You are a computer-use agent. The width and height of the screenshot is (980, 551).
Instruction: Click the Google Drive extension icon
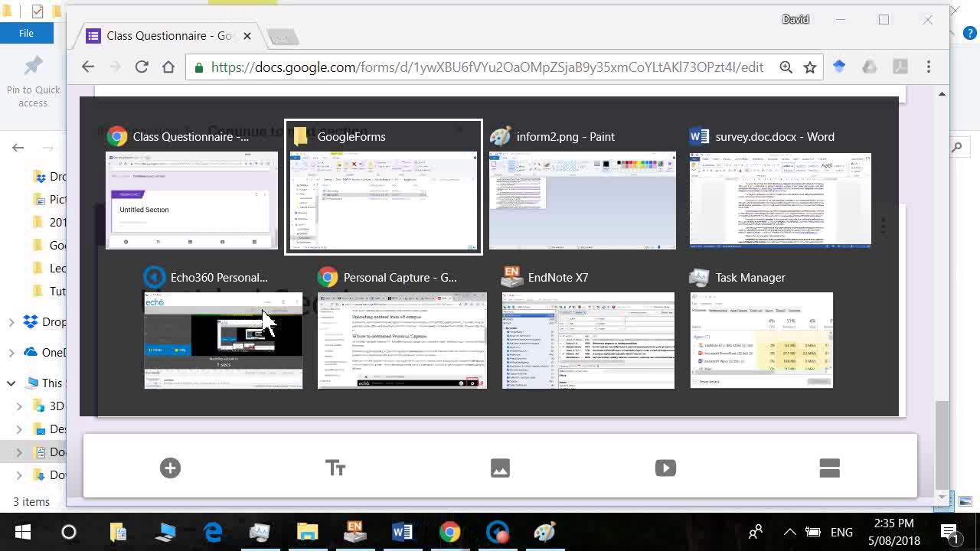[x=870, y=67]
